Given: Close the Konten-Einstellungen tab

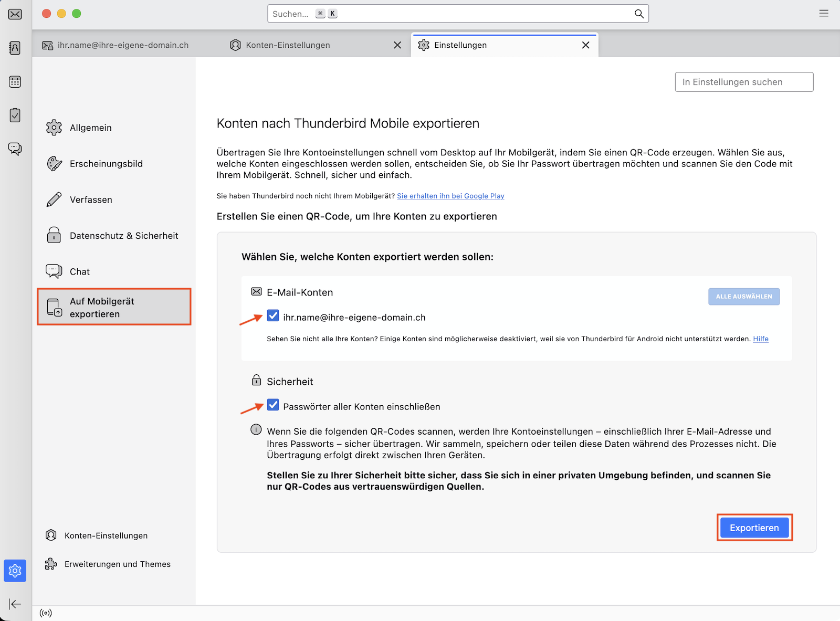Looking at the screenshot, I should [397, 45].
